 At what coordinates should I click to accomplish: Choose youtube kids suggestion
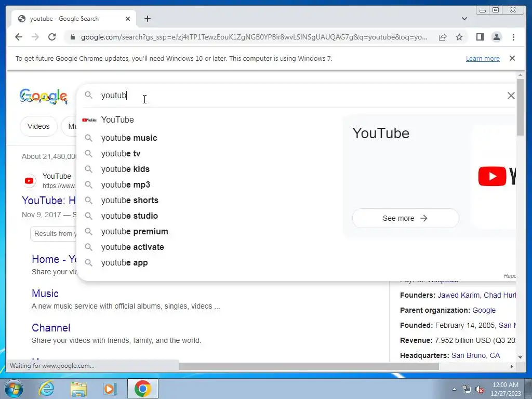(210, 169)
